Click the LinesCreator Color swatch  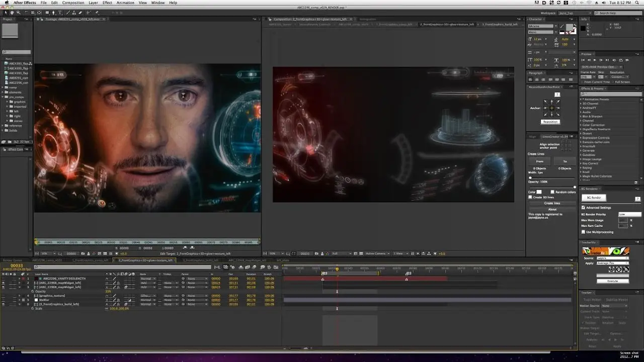click(x=539, y=192)
